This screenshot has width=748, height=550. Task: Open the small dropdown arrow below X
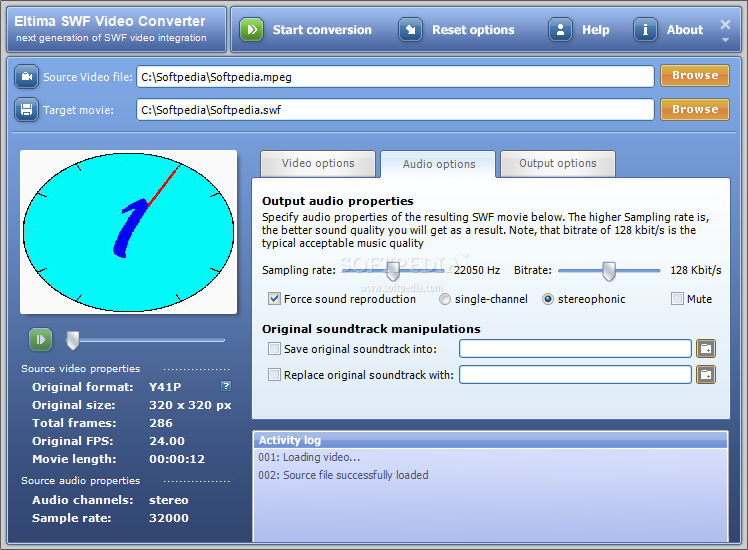[x=725, y=40]
